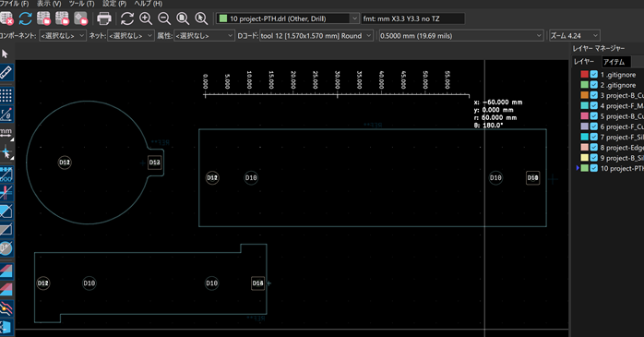Open the 表示 (V) menu
Viewport: 644px width, 337px height.
pyautogui.click(x=49, y=4)
